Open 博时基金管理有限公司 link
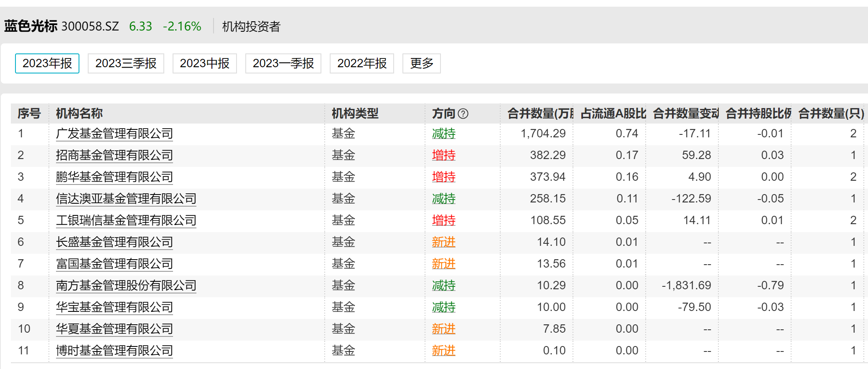The image size is (868, 369). (x=115, y=351)
